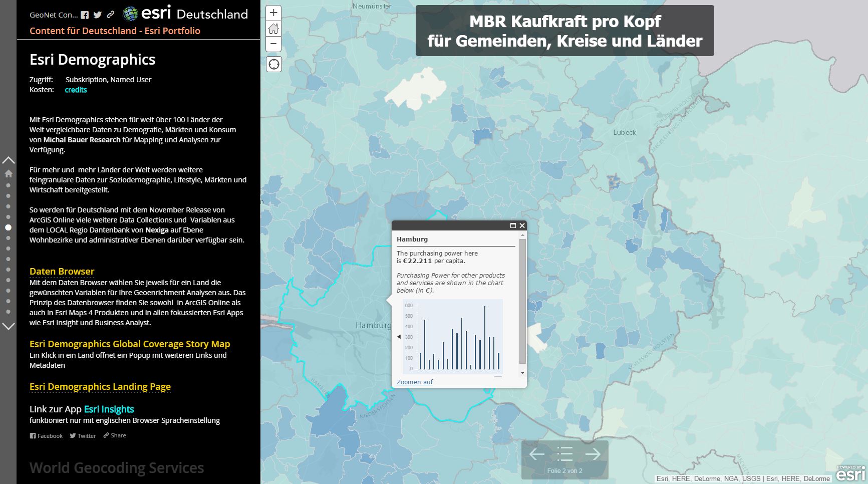Click bold Nexiga text
The image size is (868, 484).
coord(157,230)
